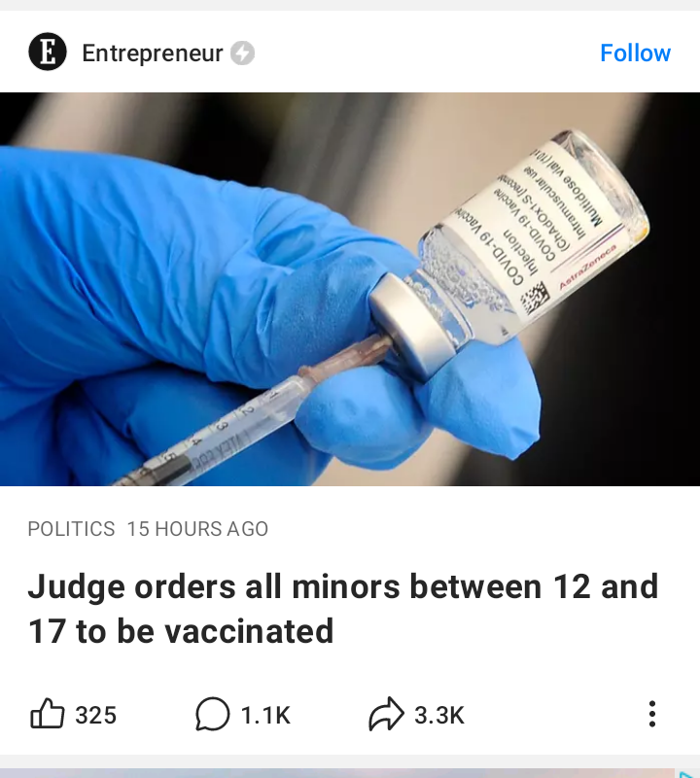Open the next card below the article

click(350, 773)
